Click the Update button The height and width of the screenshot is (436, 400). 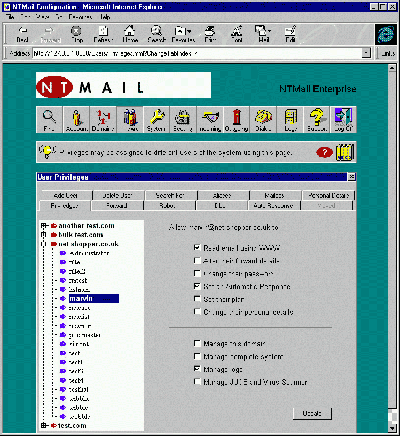click(x=312, y=413)
